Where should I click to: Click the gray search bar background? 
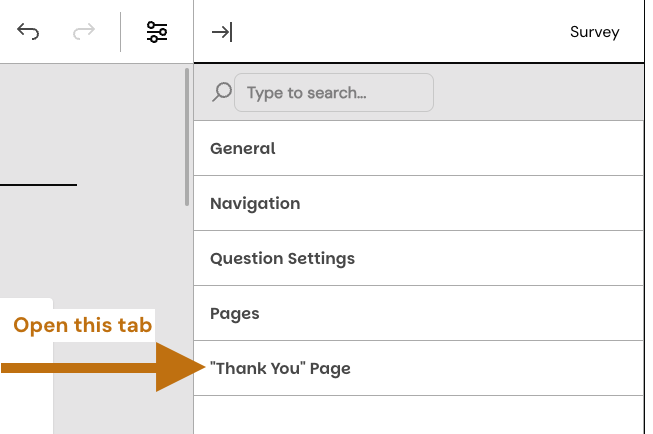(540, 93)
